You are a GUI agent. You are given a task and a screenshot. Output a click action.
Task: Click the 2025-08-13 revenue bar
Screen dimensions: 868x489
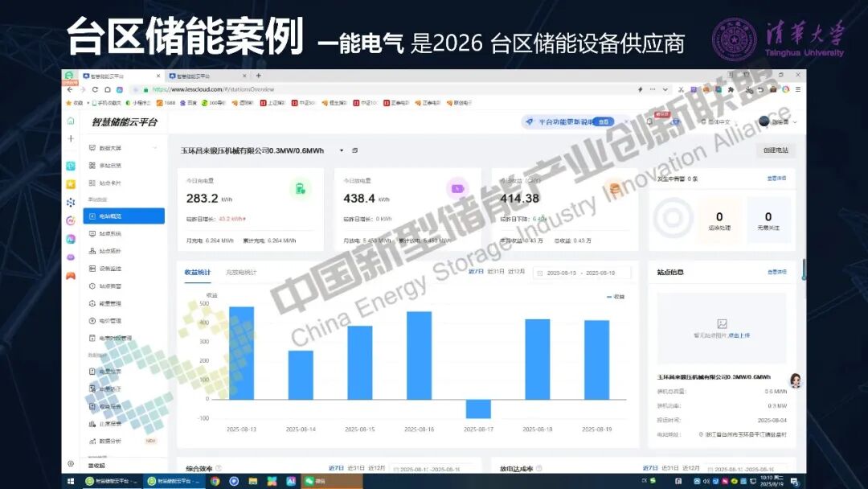(241, 353)
